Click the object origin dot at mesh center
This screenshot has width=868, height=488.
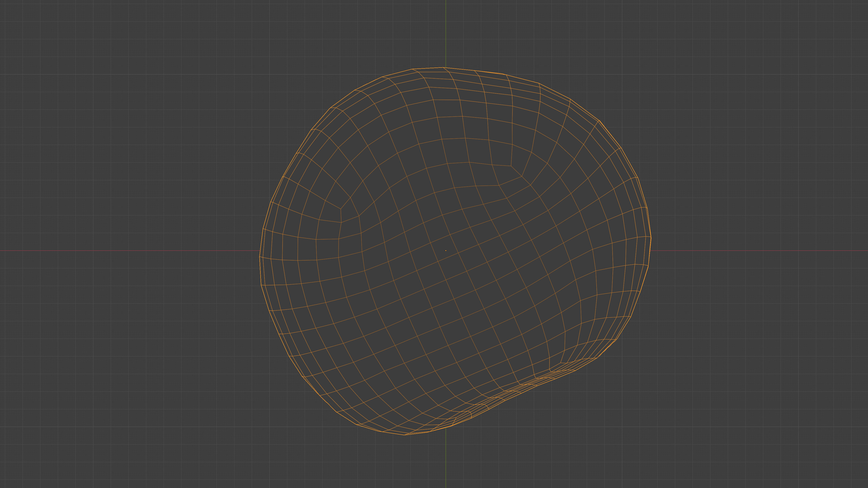pyautogui.click(x=446, y=251)
